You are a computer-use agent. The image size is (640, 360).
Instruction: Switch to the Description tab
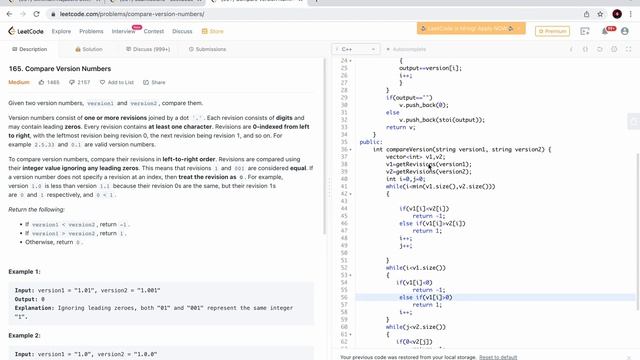(29, 49)
